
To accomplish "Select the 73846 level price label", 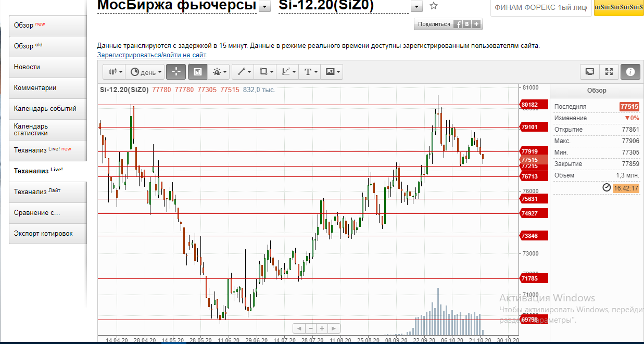I will click(x=534, y=236).
